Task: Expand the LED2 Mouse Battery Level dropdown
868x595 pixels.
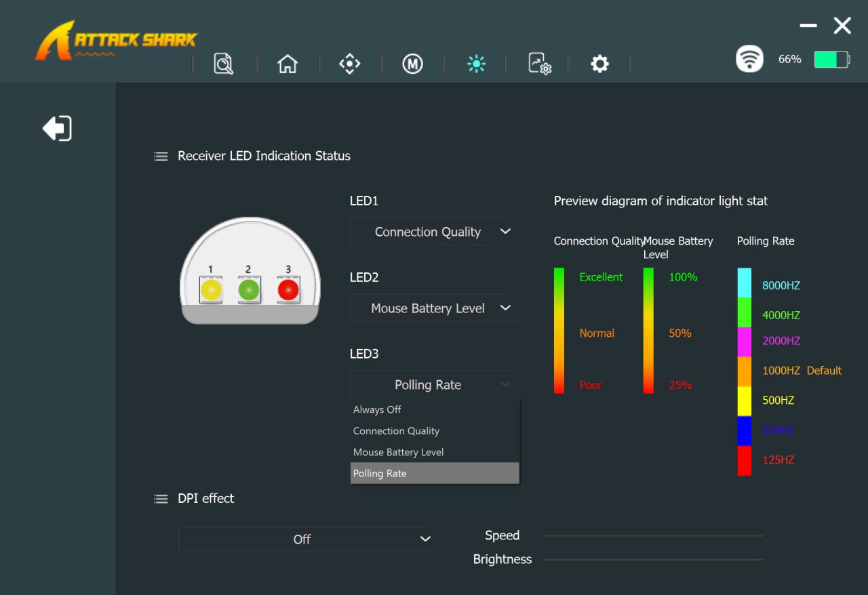Action: (435, 308)
